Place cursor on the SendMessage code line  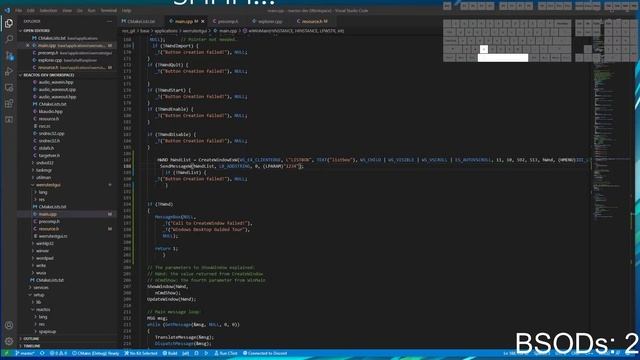tap(231, 166)
